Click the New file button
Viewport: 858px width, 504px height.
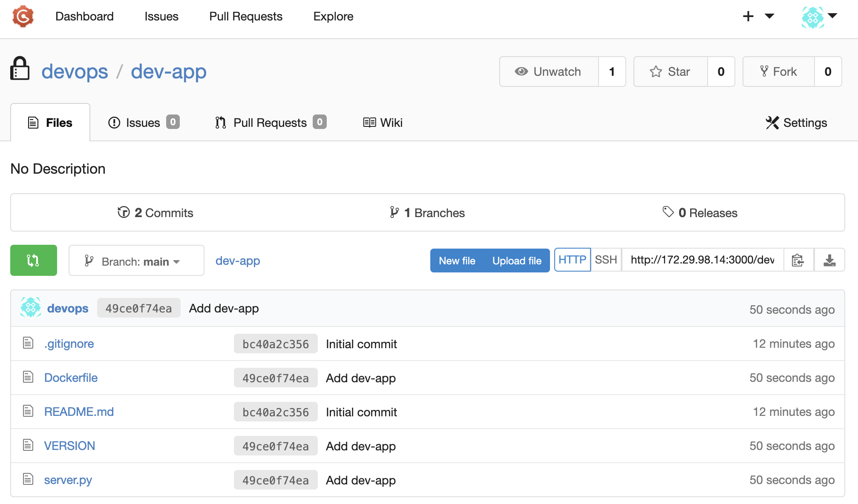tap(457, 261)
